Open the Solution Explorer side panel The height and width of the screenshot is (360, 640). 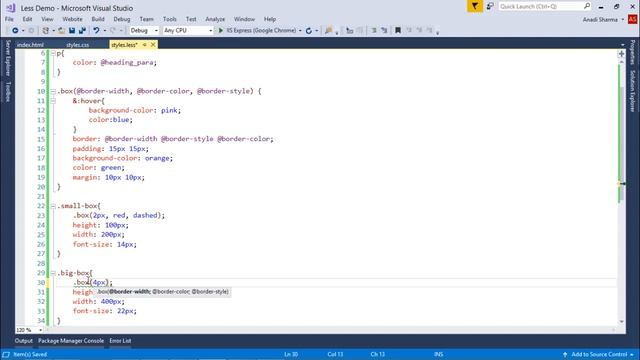click(632, 91)
